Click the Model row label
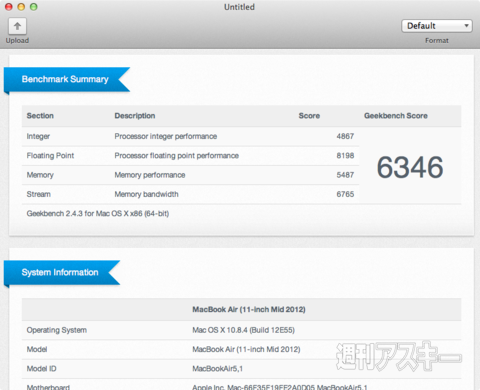 click(37, 349)
